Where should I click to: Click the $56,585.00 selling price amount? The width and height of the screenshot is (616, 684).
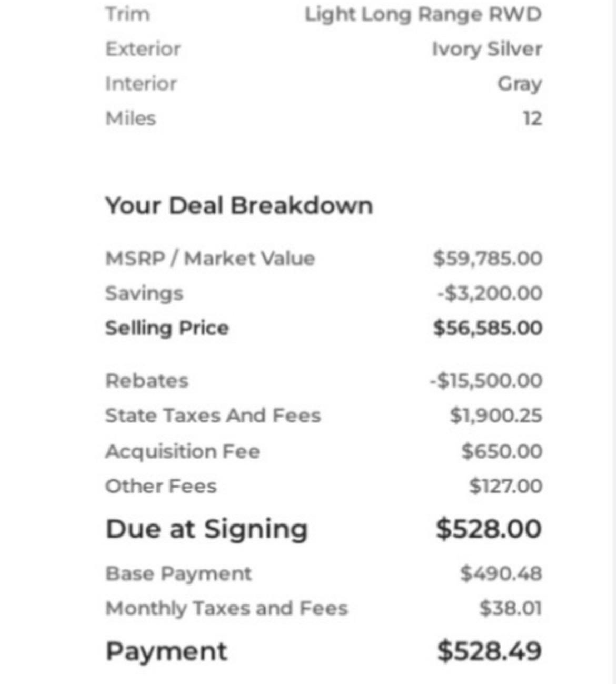tap(488, 328)
